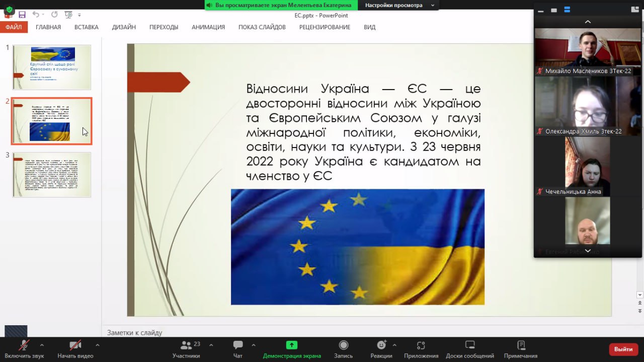Expand the arrow beside Чат
The width and height of the screenshot is (644, 362).
pos(253,345)
